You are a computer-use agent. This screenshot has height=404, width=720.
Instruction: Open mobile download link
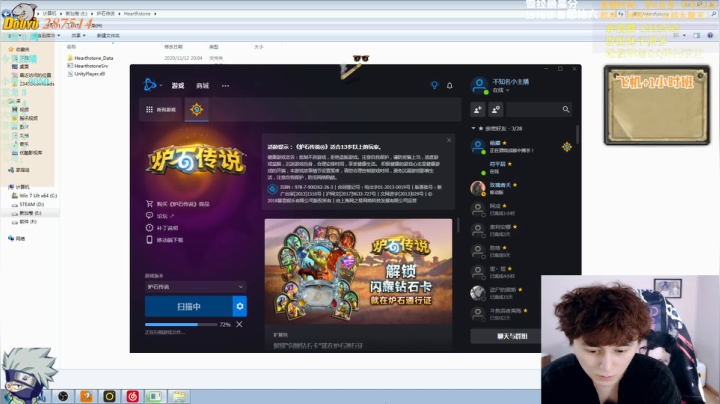pos(164,240)
